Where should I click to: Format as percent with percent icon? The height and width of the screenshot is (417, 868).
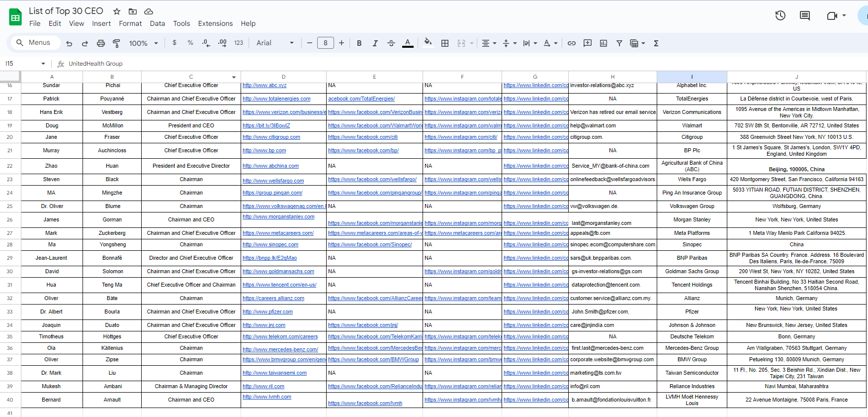(x=190, y=43)
